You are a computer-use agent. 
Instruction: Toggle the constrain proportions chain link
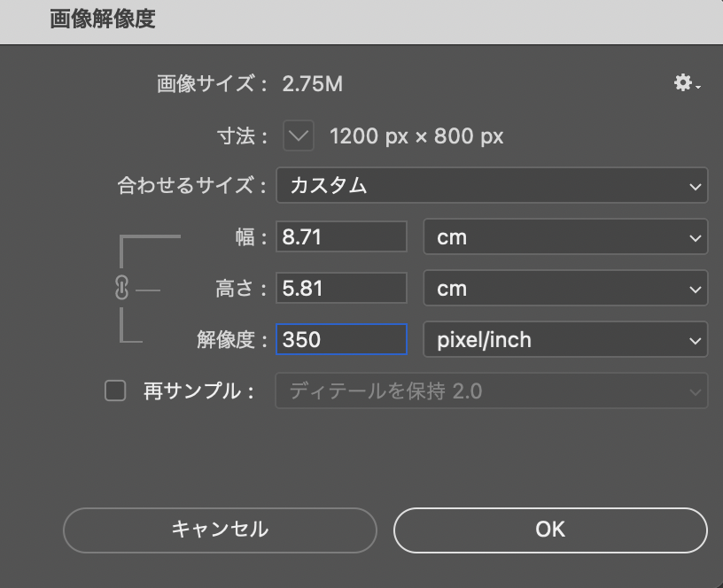pyautogui.click(x=122, y=289)
